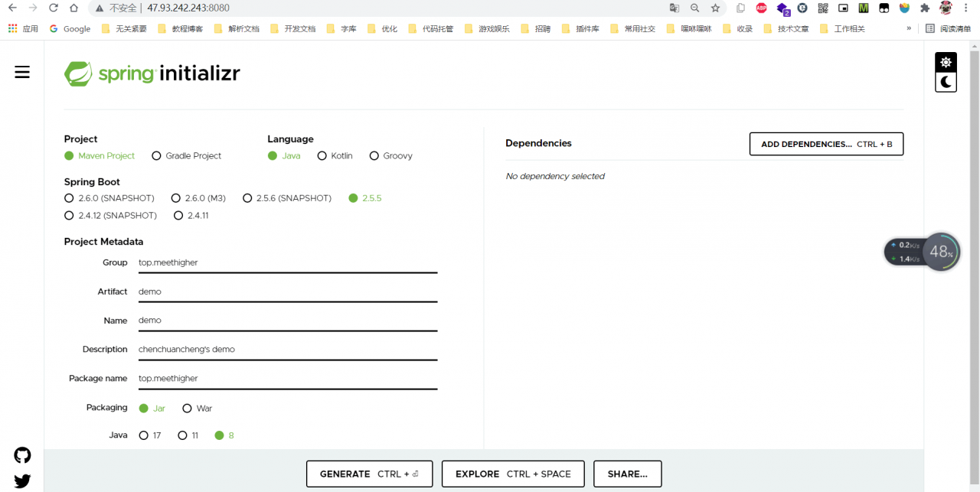Open the Twitter icon link in sidebar
Viewport: 980px width, 492px height.
click(22, 481)
